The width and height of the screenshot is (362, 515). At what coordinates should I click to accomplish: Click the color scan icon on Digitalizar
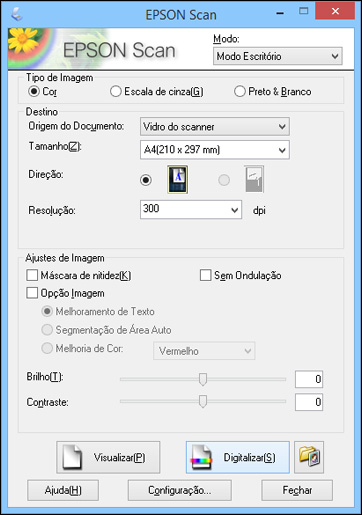pyautogui.click(x=201, y=457)
